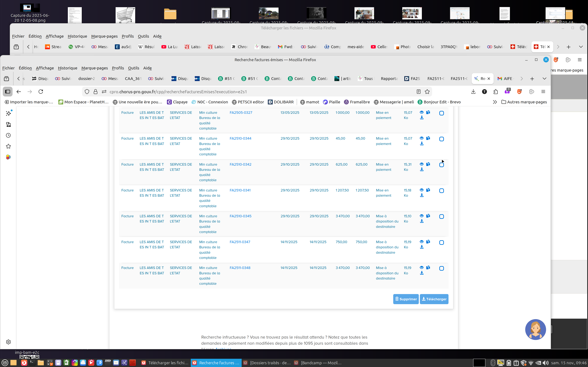This screenshot has width=588, height=367.
Task: Expand the list-all-tabs chevron in the tab bar
Action: (544, 78)
